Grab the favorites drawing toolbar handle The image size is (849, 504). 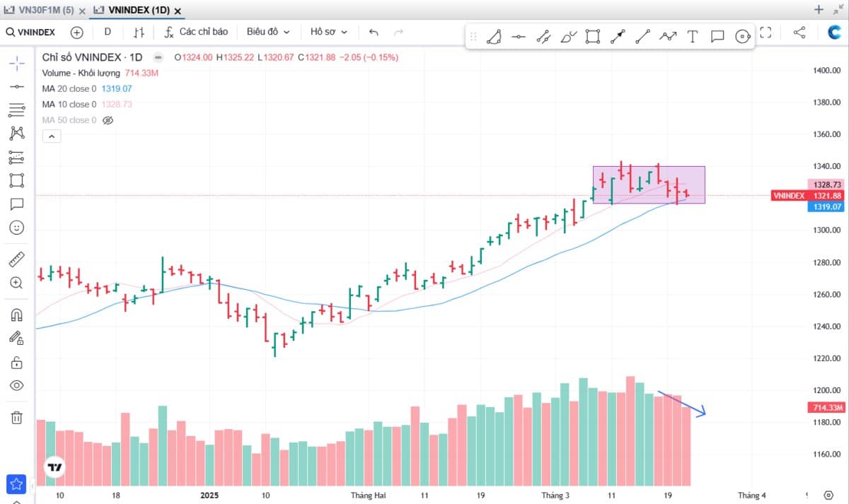point(473,37)
